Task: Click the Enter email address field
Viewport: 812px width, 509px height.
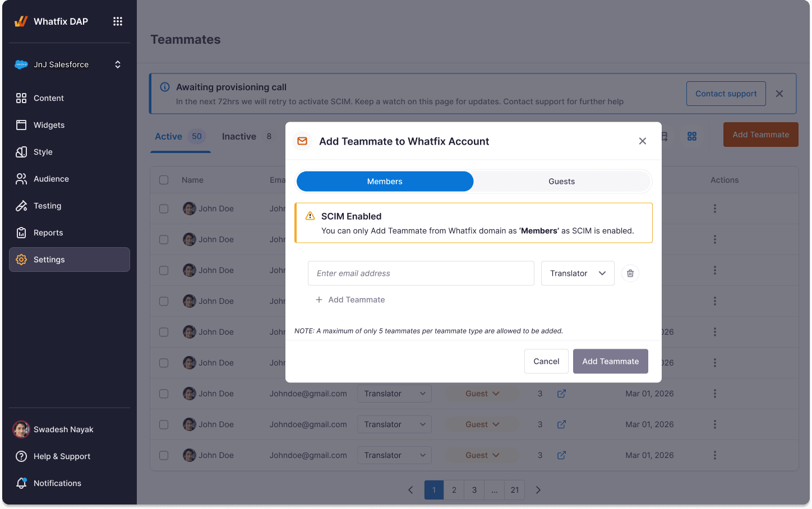Action: [421, 274]
